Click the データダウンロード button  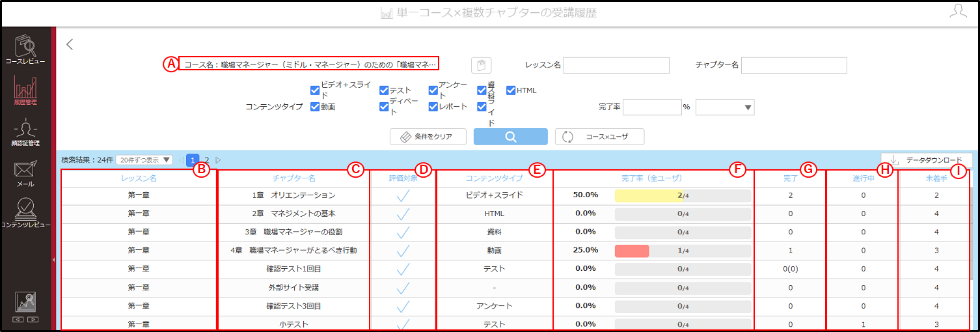927,160
